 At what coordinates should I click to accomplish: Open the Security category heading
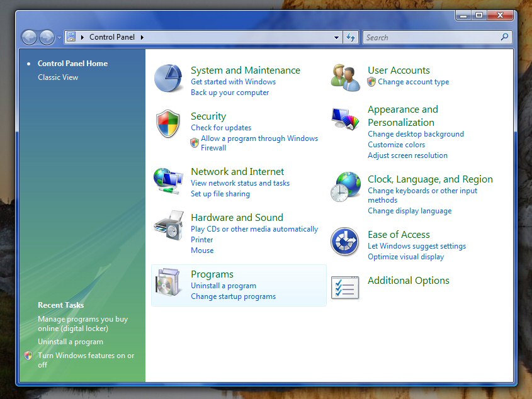coord(208,116)
